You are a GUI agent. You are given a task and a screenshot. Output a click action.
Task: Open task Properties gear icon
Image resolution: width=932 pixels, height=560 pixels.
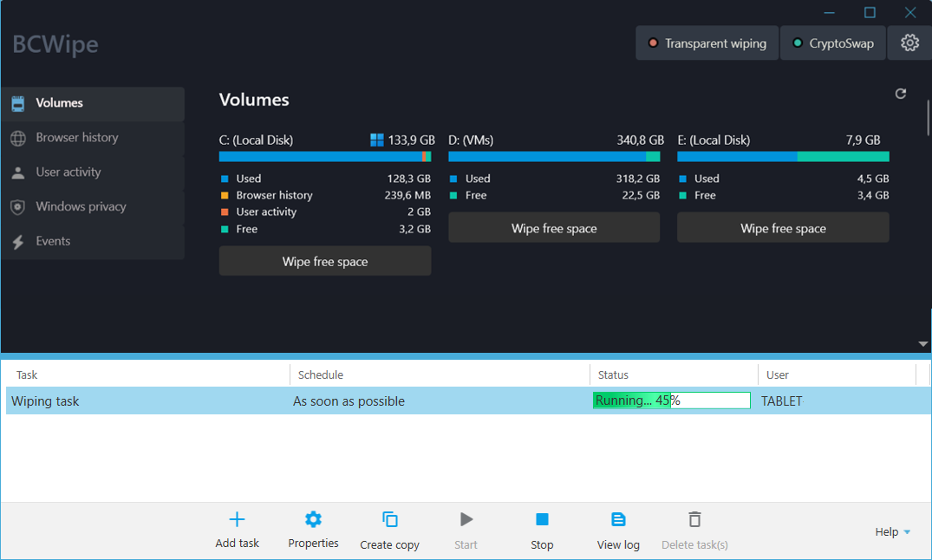tap(313, 519)
